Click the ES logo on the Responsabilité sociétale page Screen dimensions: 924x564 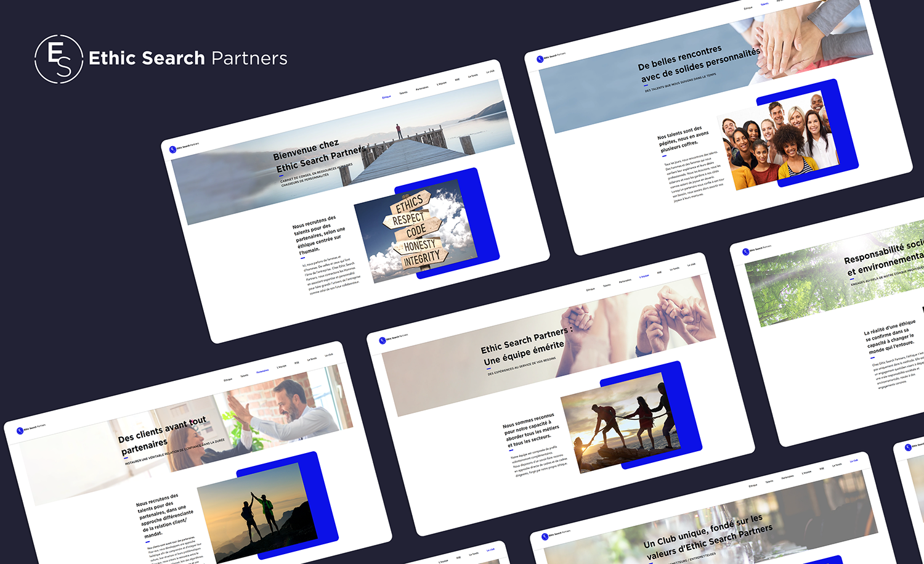pyautogui.click(x=746, y=252)
